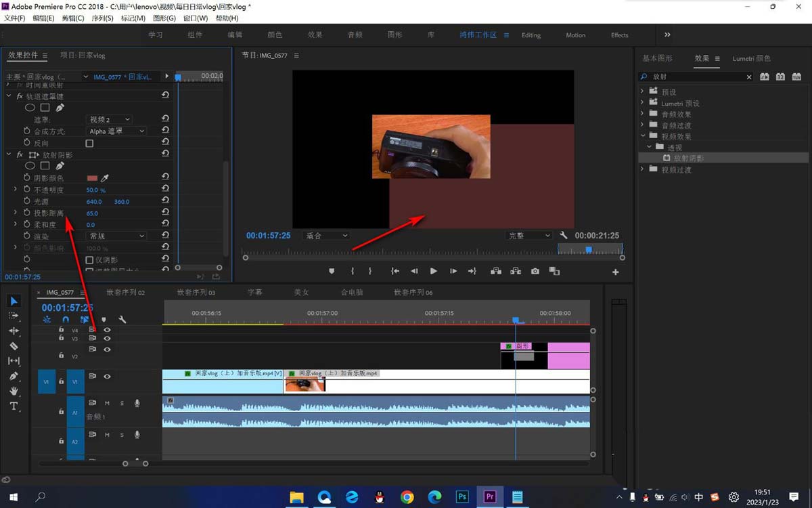Open the Program monitor button editor plus
The height and width of the screenshot is (508, 812).
pyautogui.click(x=615, y=272)
